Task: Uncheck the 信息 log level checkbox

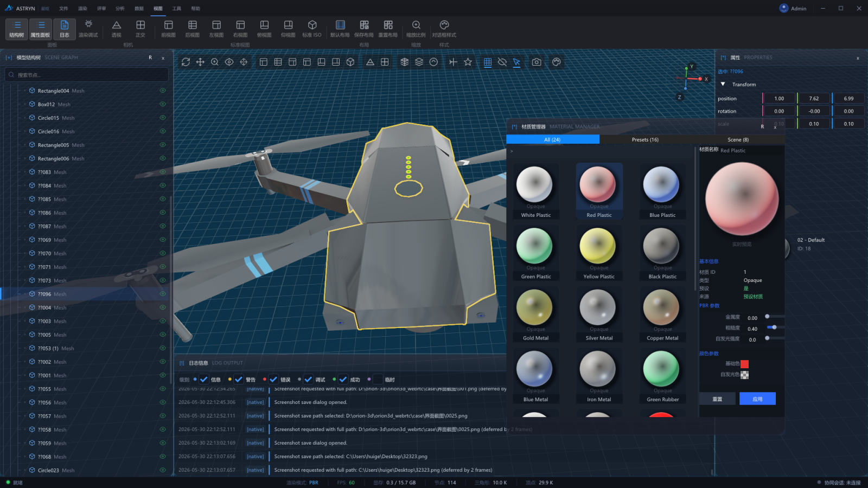Action: (x=204, y=380)
